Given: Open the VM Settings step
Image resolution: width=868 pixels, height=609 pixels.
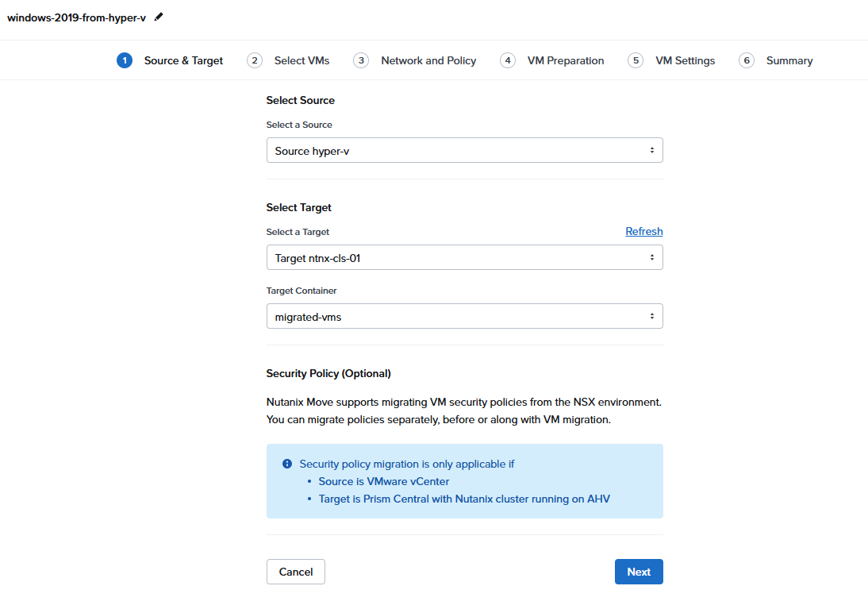Looking at the screenshot, I should click(685, 60).
